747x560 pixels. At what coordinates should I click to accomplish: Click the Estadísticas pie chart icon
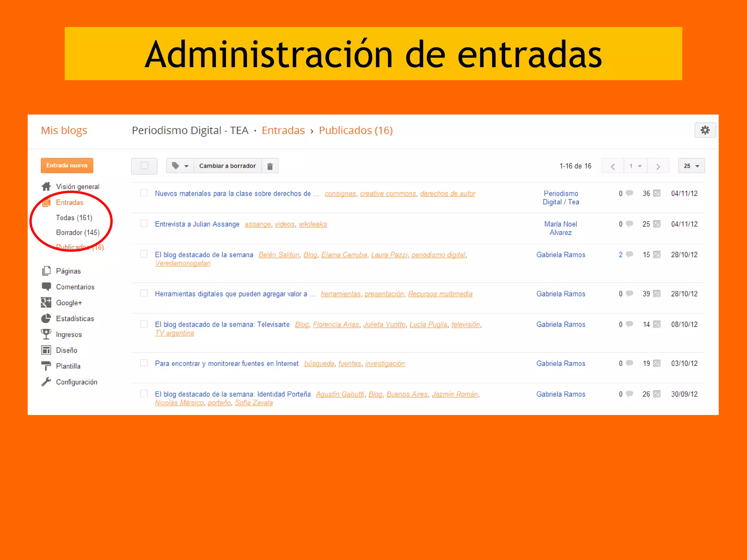46,318
